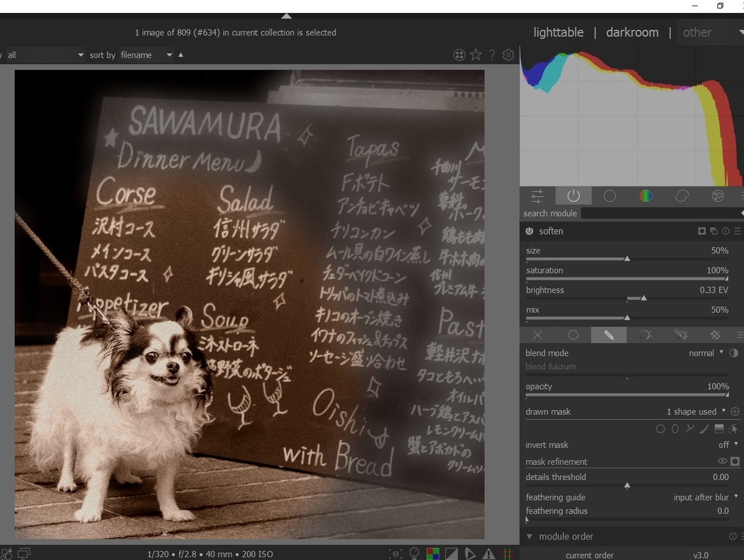Reverse sort order triangle
744x560 pixels.
click(181, 55)
